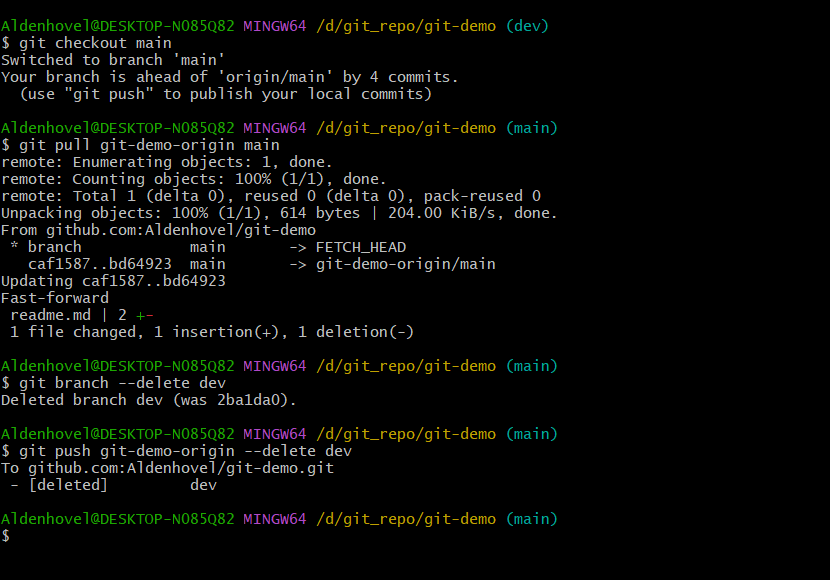
Task: Click the 'use "git push" to publish' hint line
Action: 225,94
